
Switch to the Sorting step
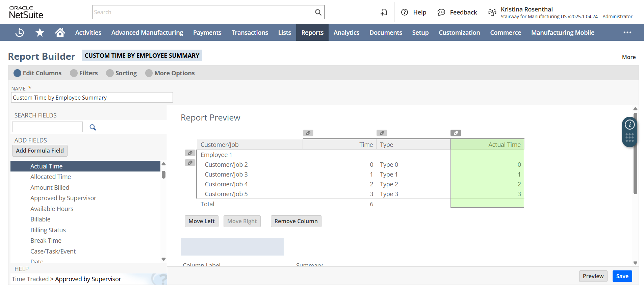pos(121,73)
